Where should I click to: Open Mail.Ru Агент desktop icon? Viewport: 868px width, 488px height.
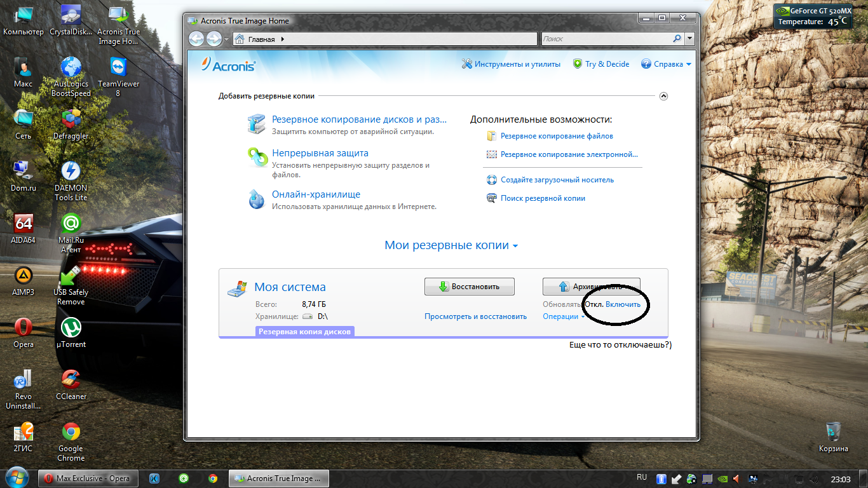(x=71, y=233)
